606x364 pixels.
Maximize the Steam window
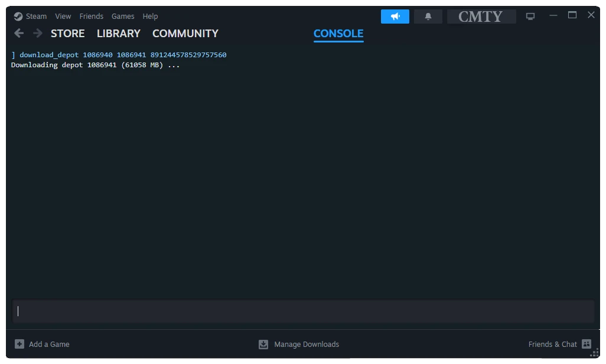pos(572,15)
